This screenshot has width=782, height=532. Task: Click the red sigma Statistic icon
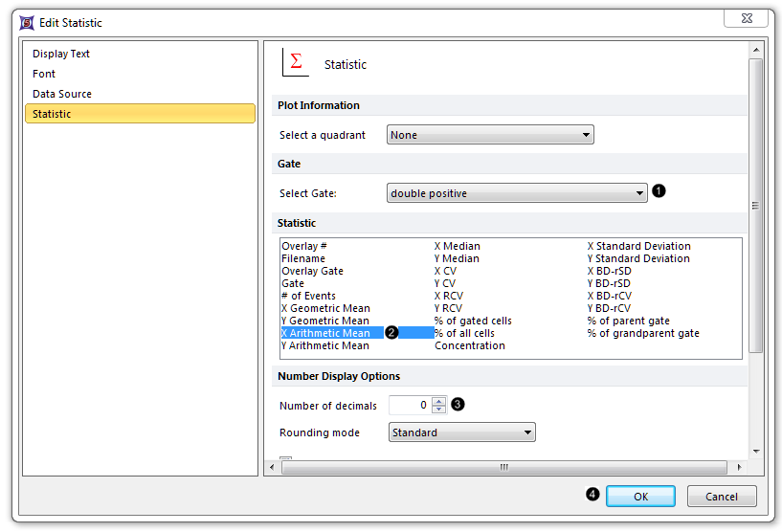296,63
